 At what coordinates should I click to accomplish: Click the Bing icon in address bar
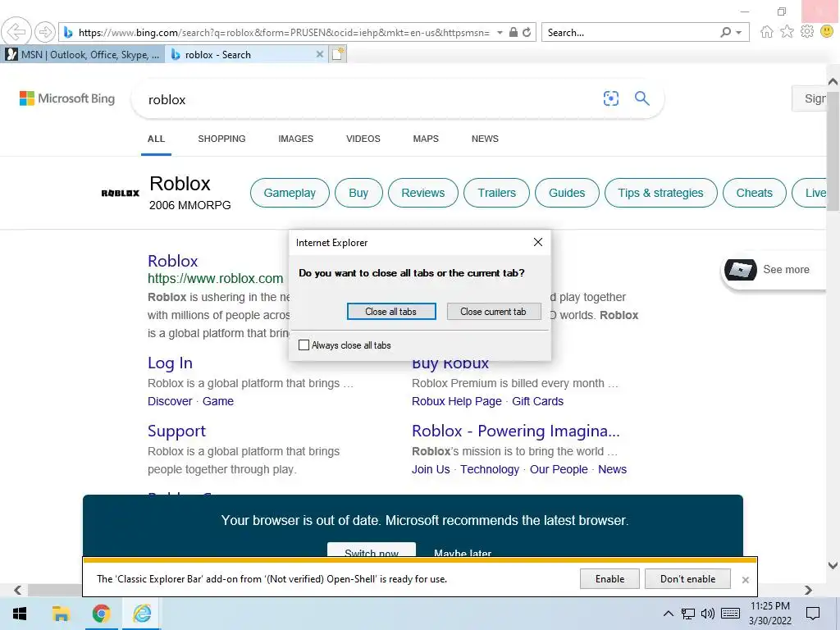click(x=68, y=33)
